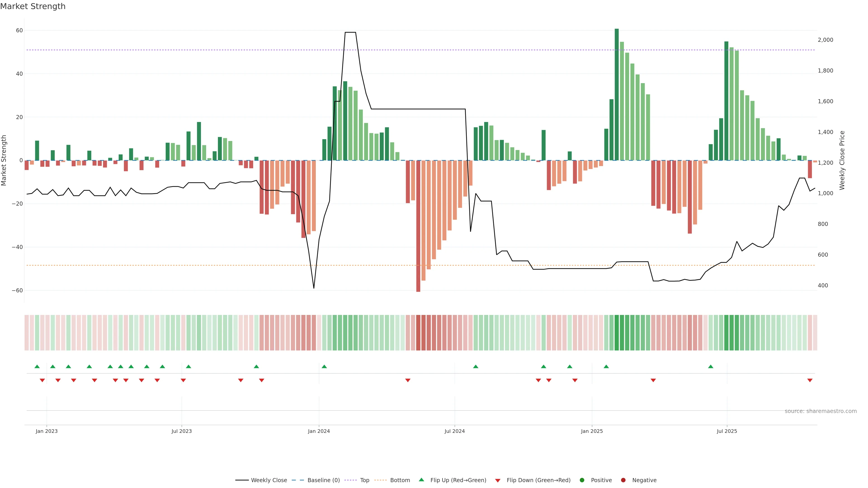Click the last red flip-down marker on the right
The image size is (868, 488).
[x=810, y=380]
